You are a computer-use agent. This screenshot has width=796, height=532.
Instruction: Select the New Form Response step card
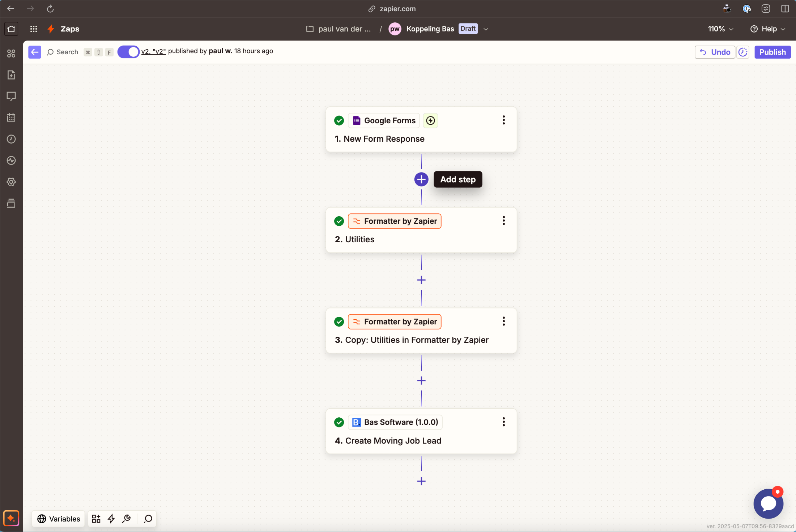coord(421,129)
